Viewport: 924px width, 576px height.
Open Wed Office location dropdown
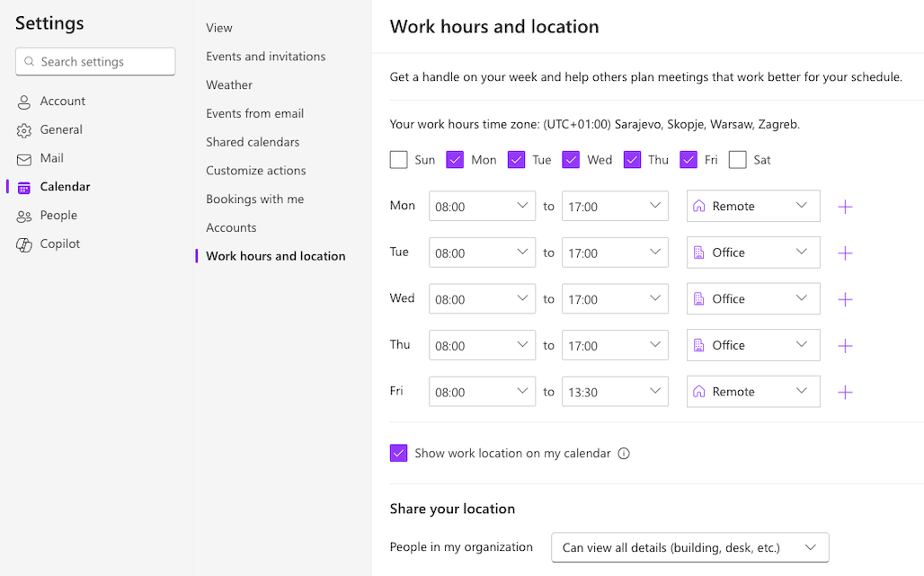point(753,298)
